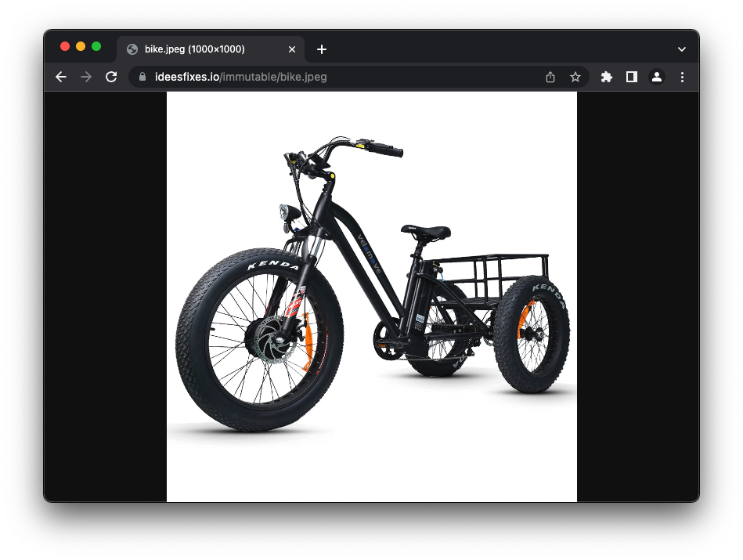Open the user profile menu

tap(657, 77)
